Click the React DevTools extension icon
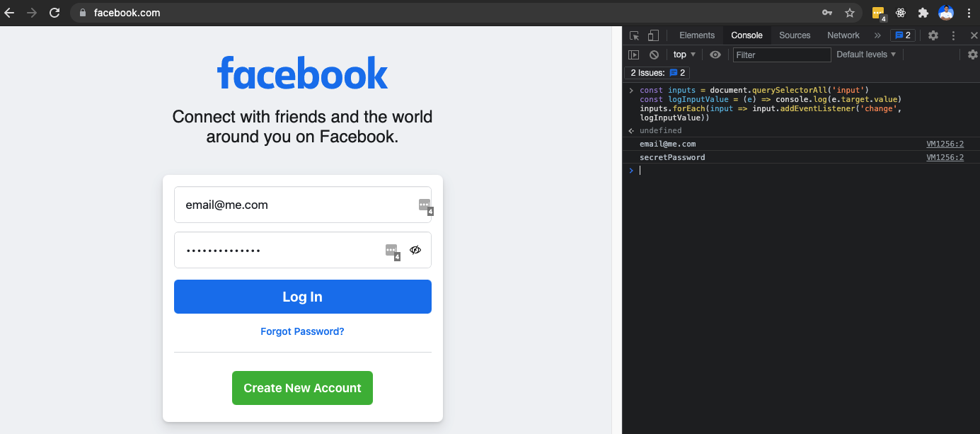Screen dimensions: 980x434 (901, 13)
